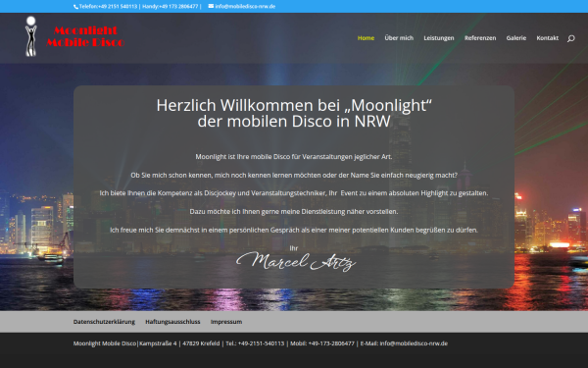588x368 pixels.
Task: Click the Telefon number in top bar
Action: pos(118,7)
